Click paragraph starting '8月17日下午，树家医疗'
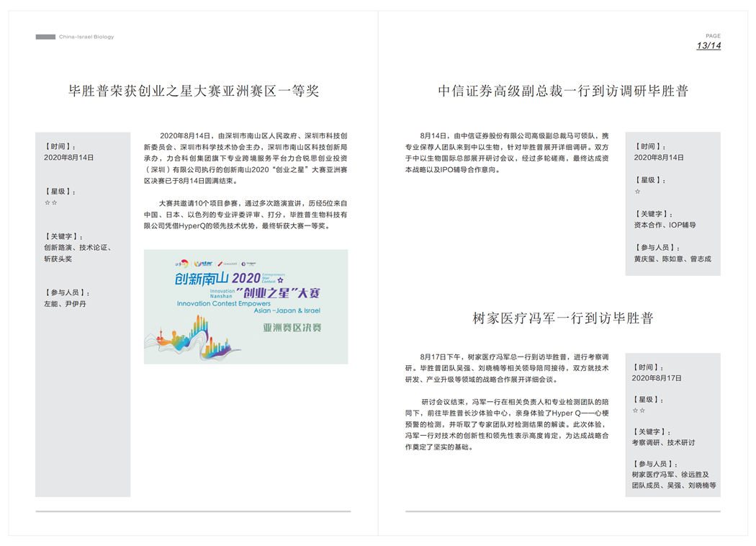This screenshot has height=546, width=756. coord(507,368)
